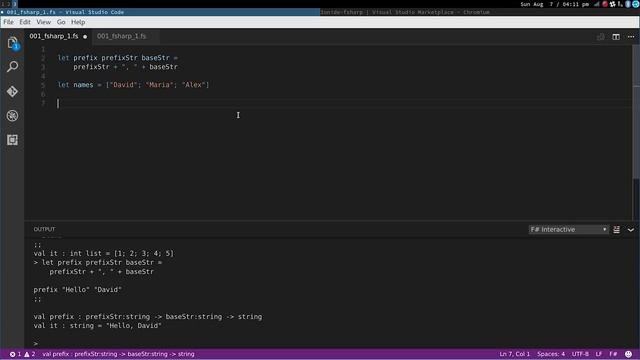Click the editor vertical scrollbar
Screen dimensions: 640x360
(x=636, y=112)
